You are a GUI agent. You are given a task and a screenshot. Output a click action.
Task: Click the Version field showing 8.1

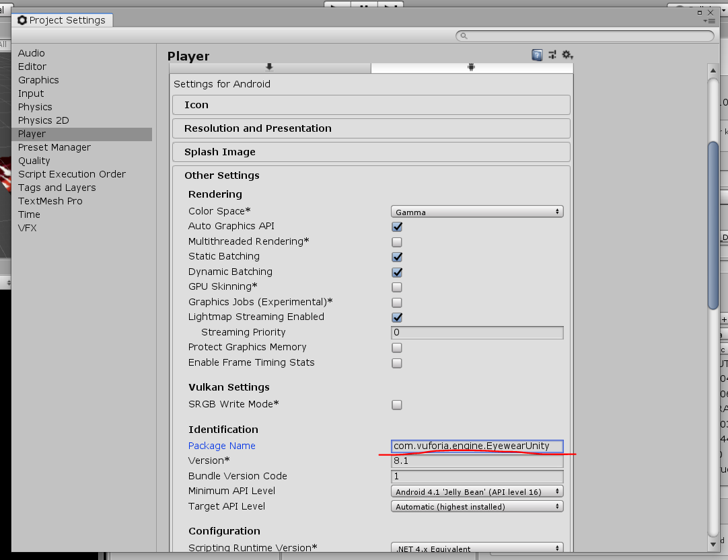coord(477,461)
